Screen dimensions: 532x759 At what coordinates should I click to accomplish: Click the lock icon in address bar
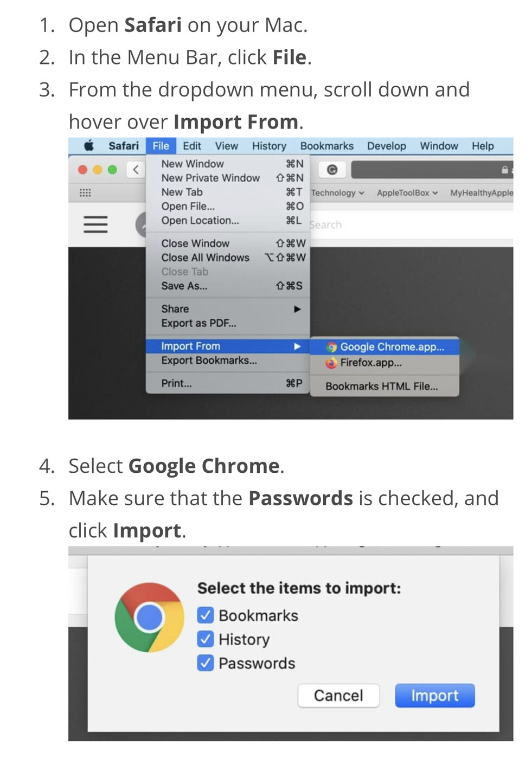coord(504,170)
